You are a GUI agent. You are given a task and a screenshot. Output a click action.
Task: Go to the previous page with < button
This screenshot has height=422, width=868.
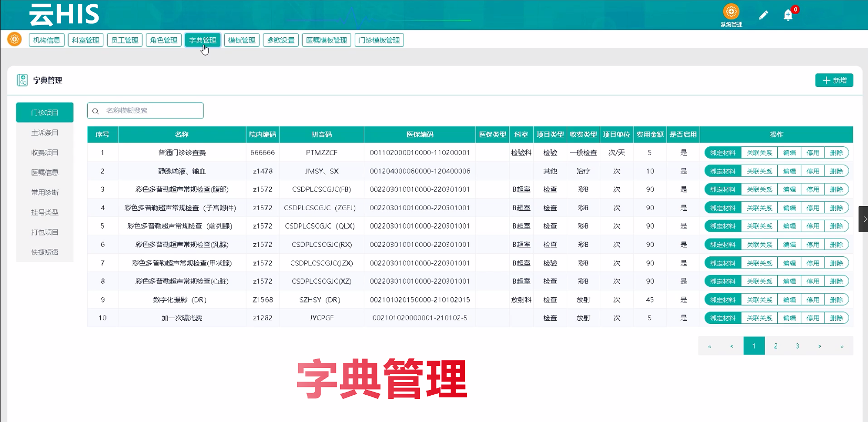click(732, 346)
